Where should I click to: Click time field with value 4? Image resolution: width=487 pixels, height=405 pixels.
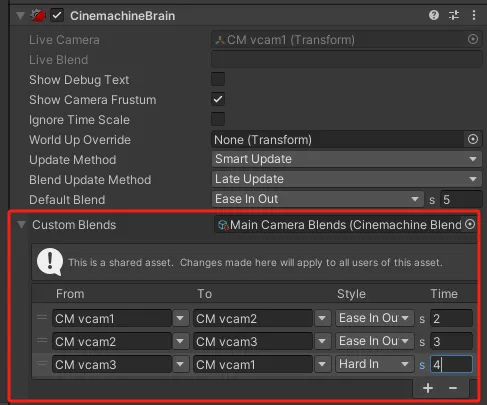point(451,364)
